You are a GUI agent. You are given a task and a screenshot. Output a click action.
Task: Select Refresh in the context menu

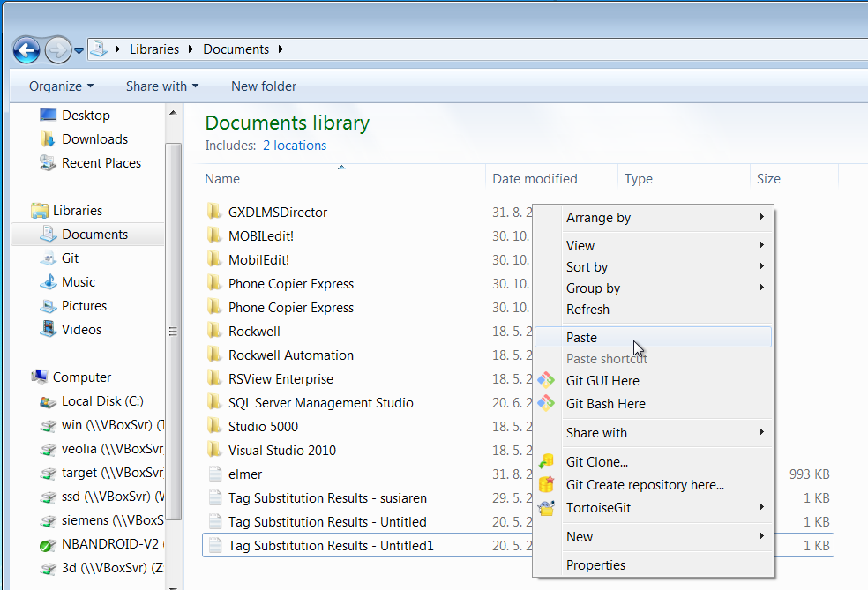point(587,310)
